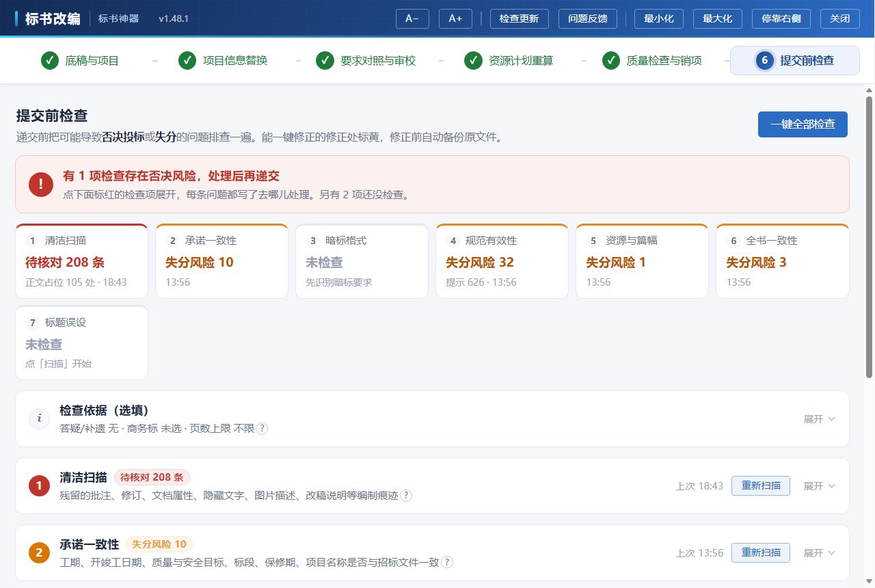The width and height of the screenshot is (875, 588).
Task: Click the red warning icon in alert banner
Action: pos(40,184)
